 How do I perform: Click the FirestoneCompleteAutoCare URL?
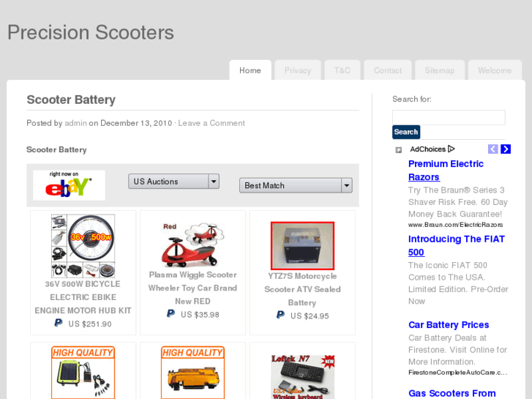click(x=457, y=373)
